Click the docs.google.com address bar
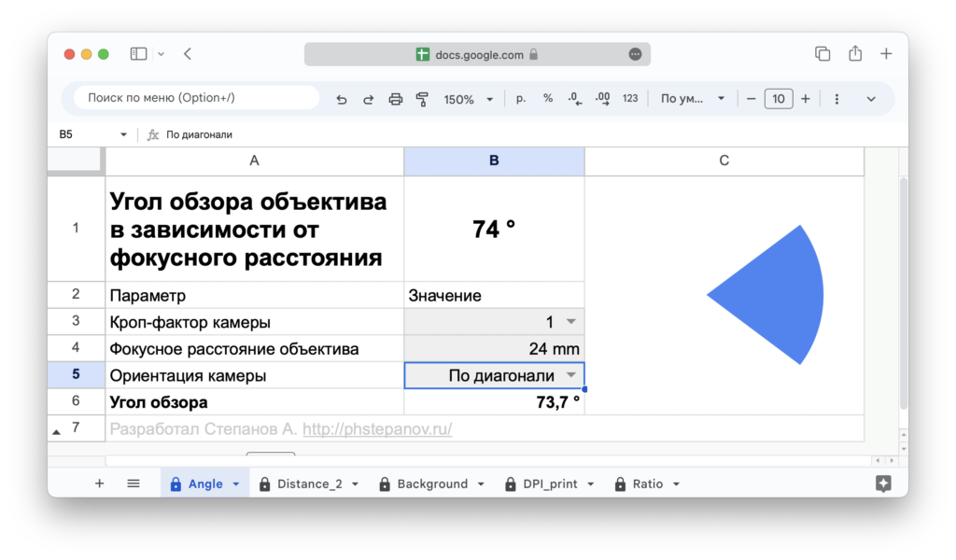 pos(477,54)
